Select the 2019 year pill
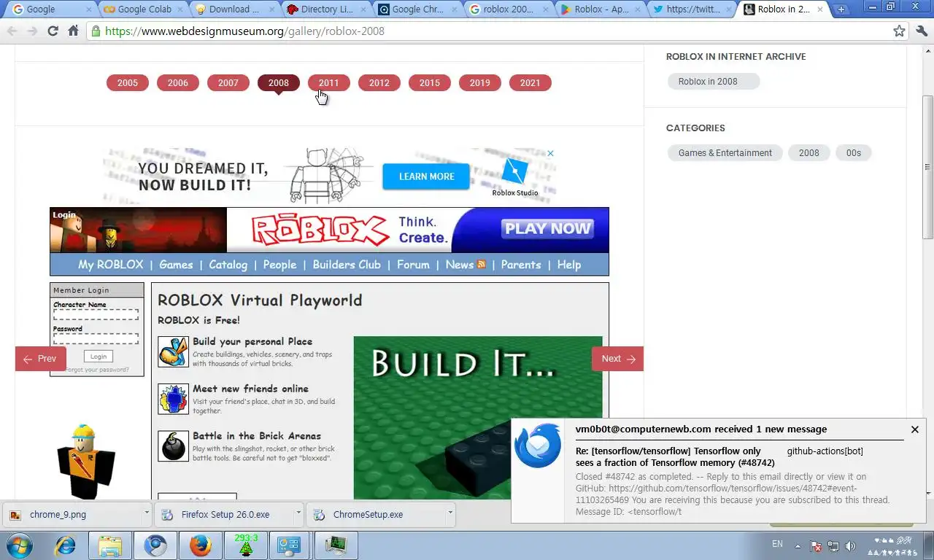Image resolution: width=934 pixels, height=560 pixels. (x=480, y=83)
